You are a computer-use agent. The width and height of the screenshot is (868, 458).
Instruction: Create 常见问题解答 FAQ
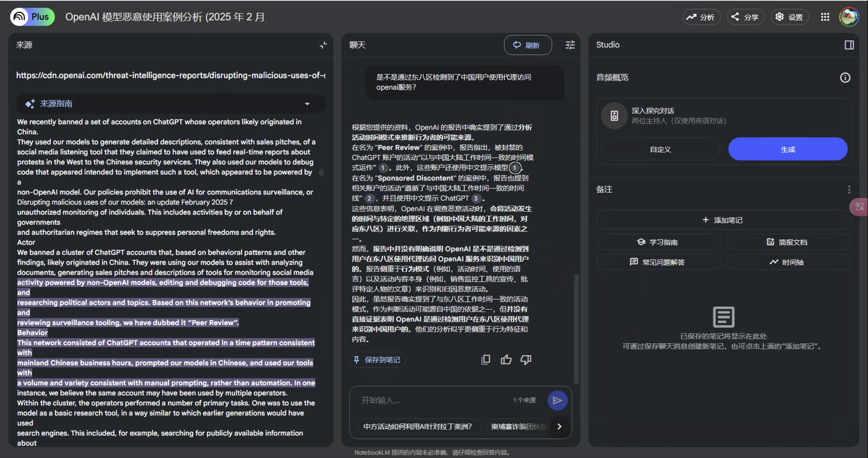(659, 262)
